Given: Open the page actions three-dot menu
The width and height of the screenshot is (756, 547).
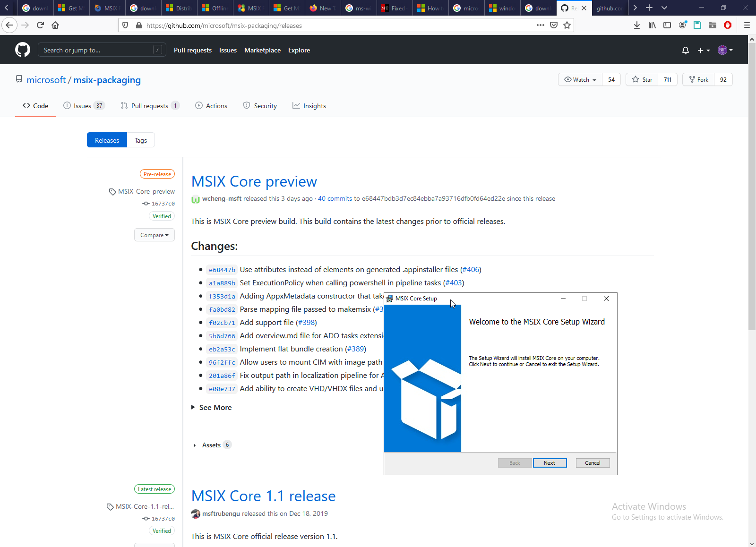Looking at the screenshot, I should point(541,25).
